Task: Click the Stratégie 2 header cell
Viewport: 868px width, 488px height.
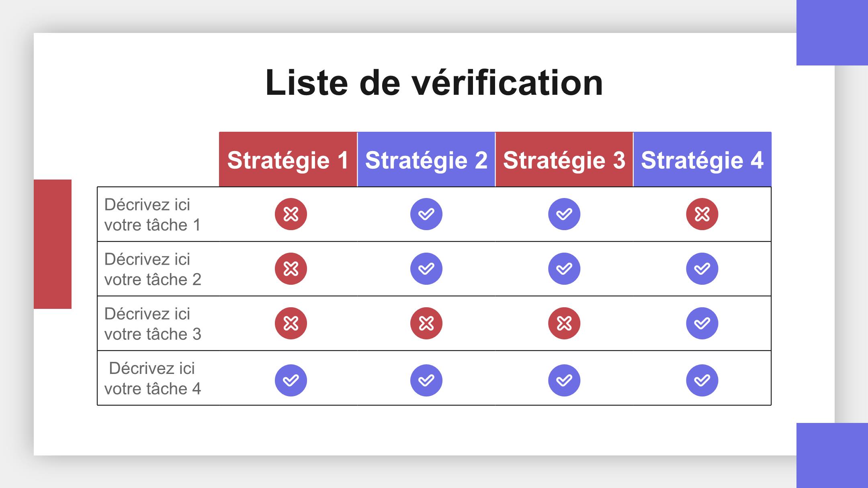Action: [x=426, y=159]
